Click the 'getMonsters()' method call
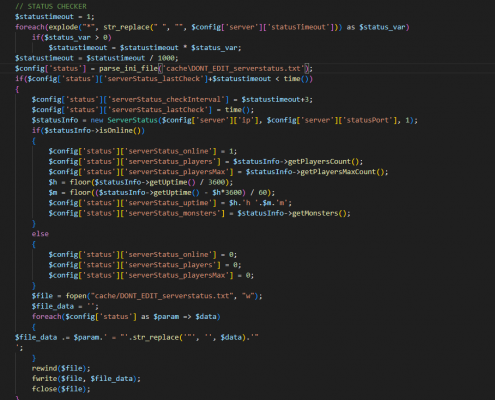This screenshot has width=495, height=400. tap(319, 213)
